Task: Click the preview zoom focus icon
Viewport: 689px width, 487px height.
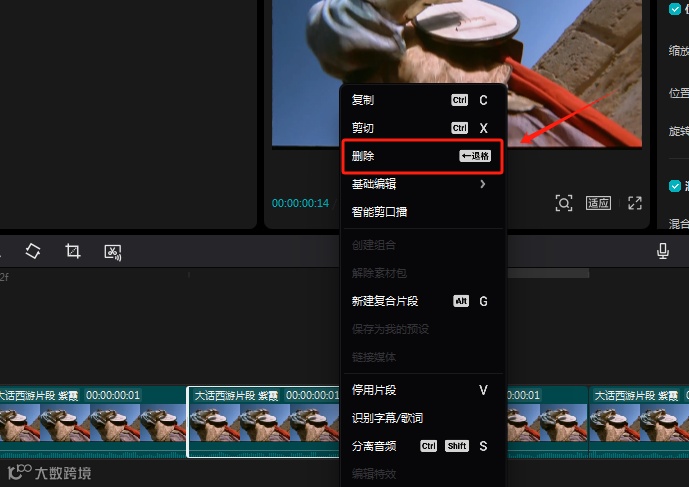Action: [x=564, y=203]
